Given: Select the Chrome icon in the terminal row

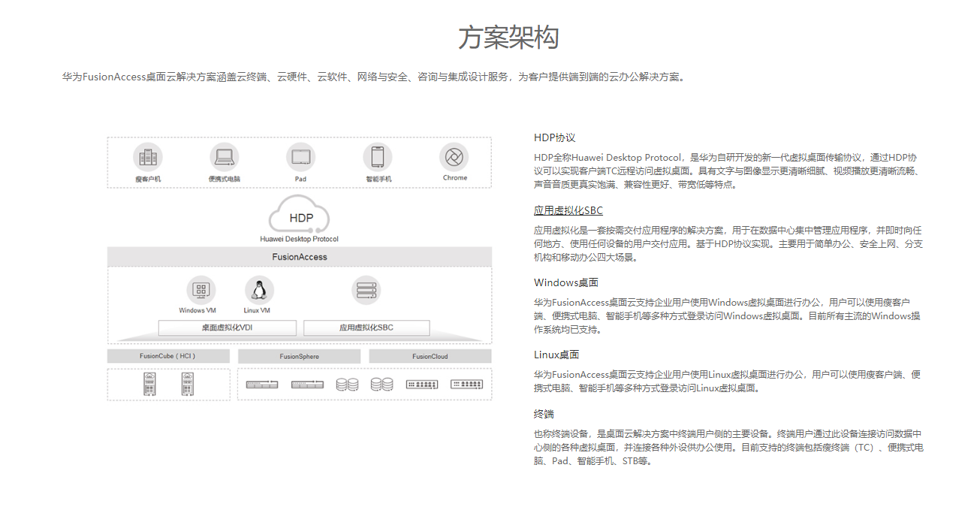Looking at the screenshot, I should click(454, 157).
